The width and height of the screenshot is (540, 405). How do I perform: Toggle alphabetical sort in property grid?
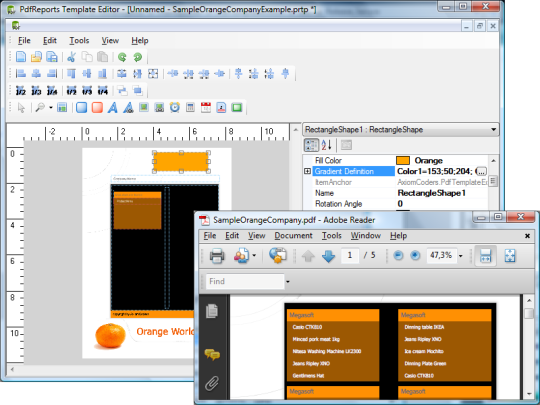326,145
